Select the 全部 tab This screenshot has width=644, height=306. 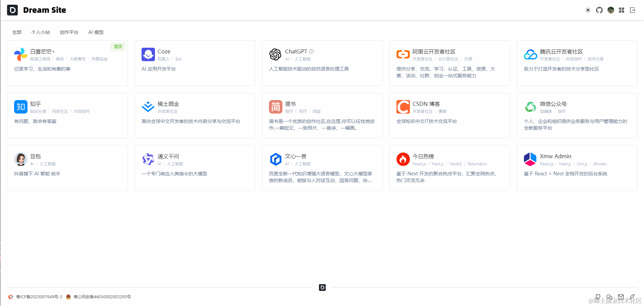point(17,32)
